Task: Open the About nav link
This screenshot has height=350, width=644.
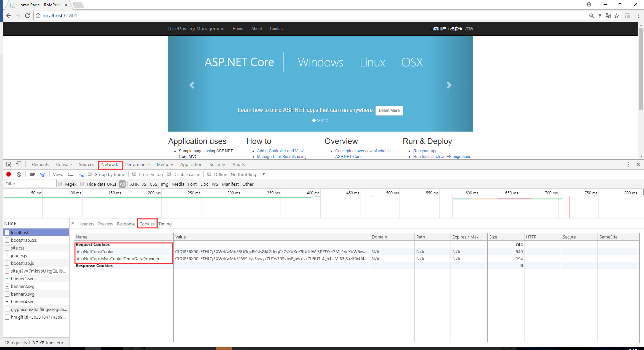Action: [257, 29]
